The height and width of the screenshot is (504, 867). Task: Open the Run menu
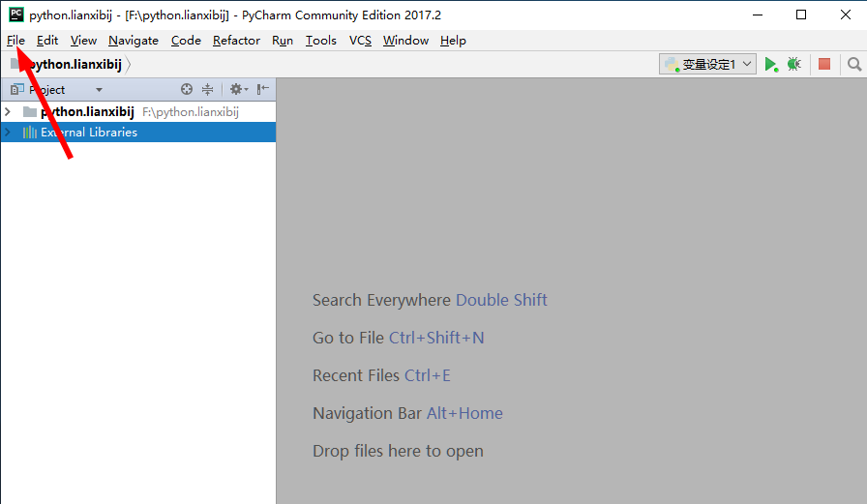coord(282,41)
